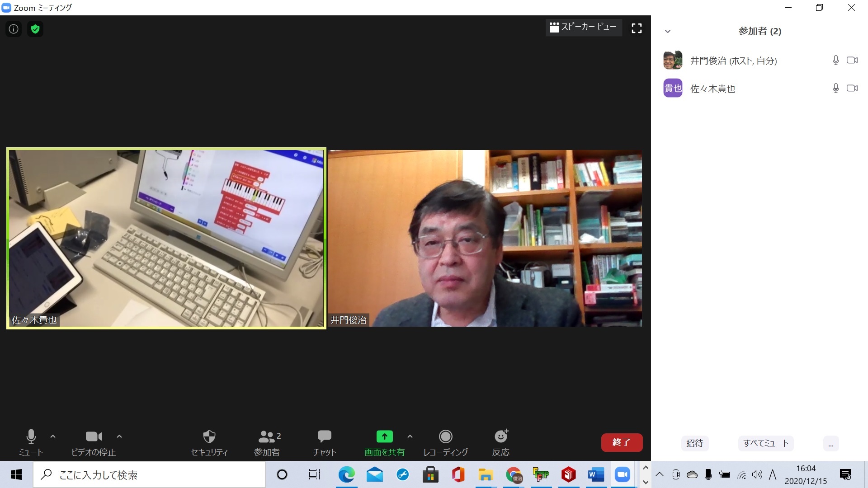Switch to Speaker View
Screen dimensions: 868x488
pyautogui.click(x=583, y=28)
